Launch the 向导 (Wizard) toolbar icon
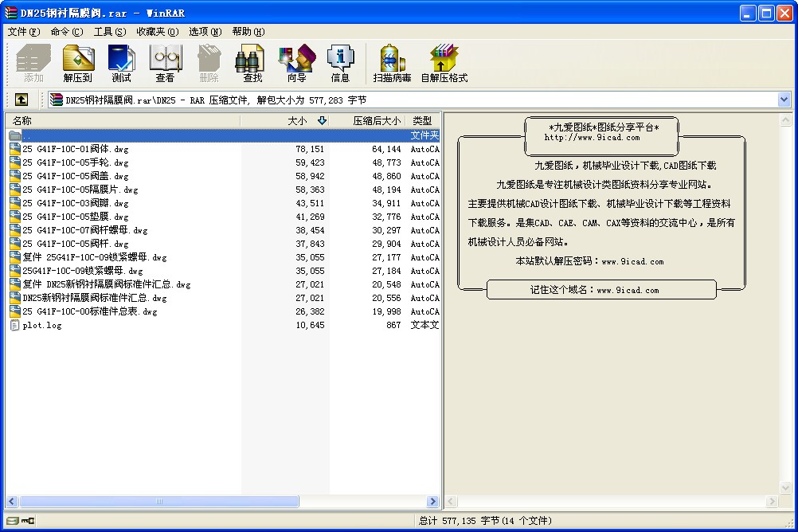The width and height of the screenshot is (798, 532). [297, 63]
